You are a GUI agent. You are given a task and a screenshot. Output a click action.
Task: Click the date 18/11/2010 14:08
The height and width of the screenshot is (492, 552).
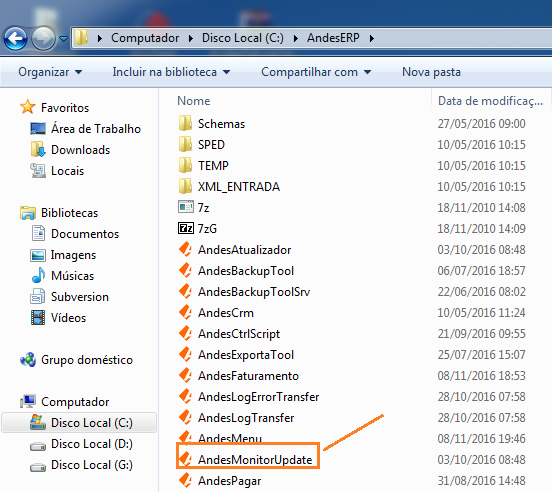click(482, 208)
